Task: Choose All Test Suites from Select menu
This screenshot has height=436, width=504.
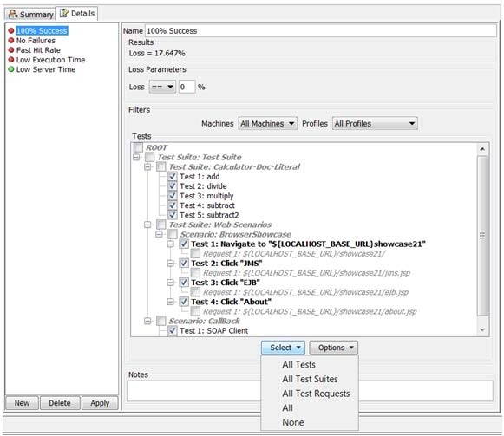Action: (310, 379)
